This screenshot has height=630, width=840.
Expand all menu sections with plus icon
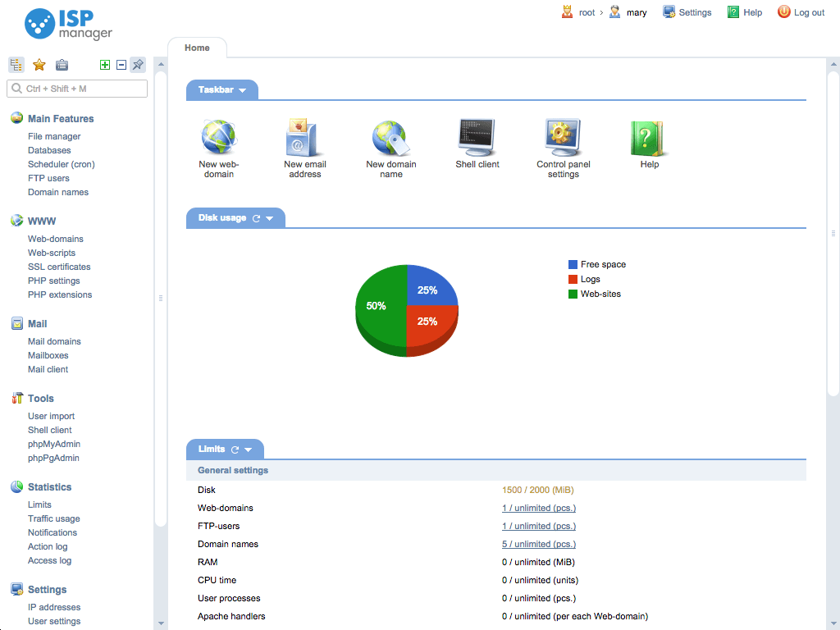point(104,65)
